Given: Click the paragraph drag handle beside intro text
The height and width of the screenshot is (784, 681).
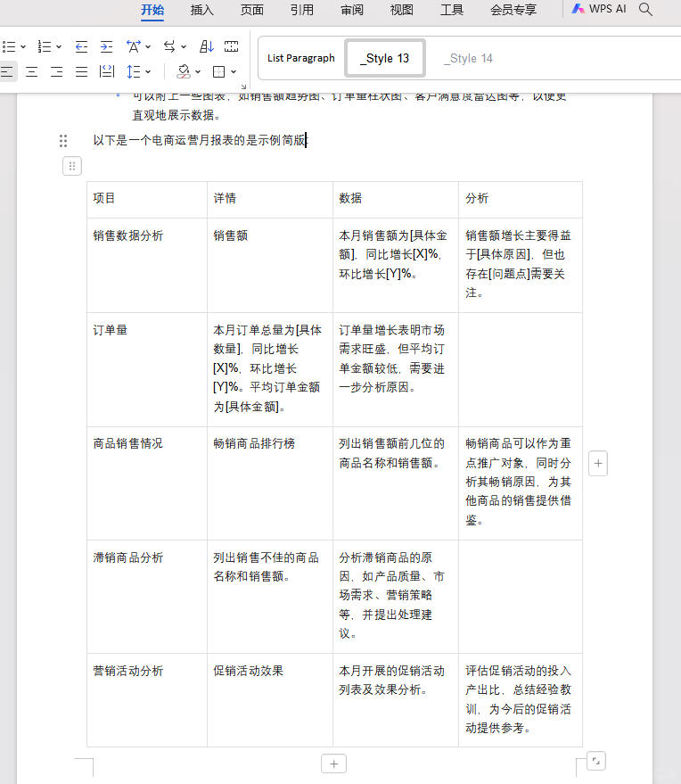Looking at the screenshot, I should click(x=63, y=141).
